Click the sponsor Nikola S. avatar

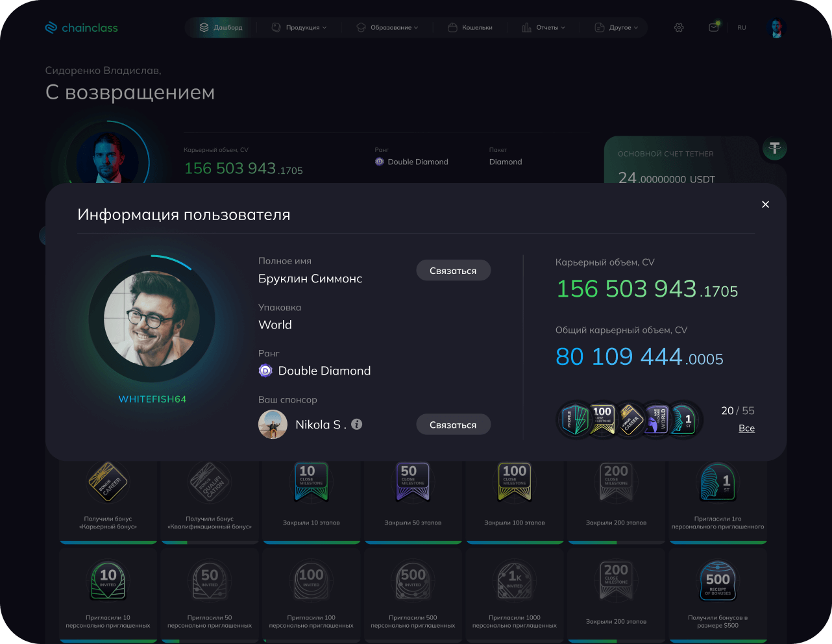273,425
